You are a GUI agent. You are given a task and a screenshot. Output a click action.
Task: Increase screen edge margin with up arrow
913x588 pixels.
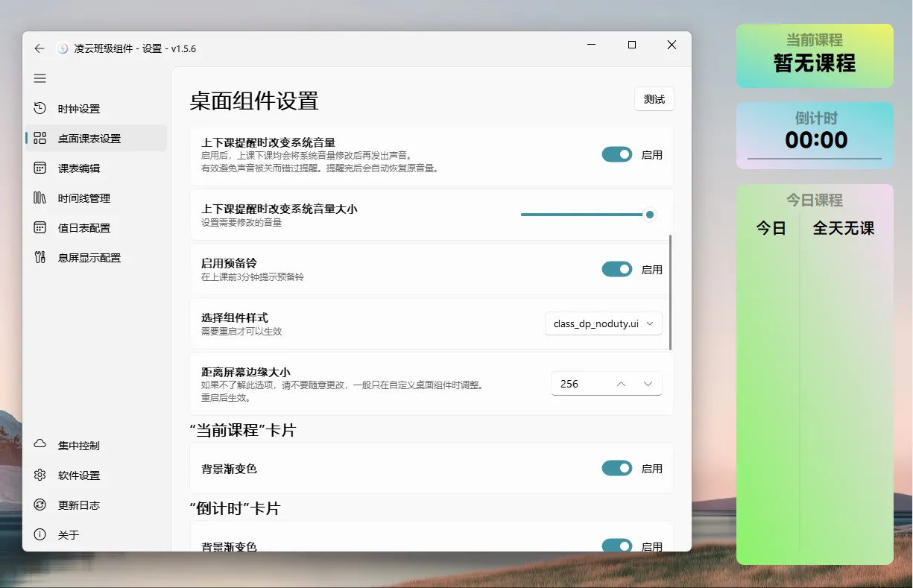621,384
